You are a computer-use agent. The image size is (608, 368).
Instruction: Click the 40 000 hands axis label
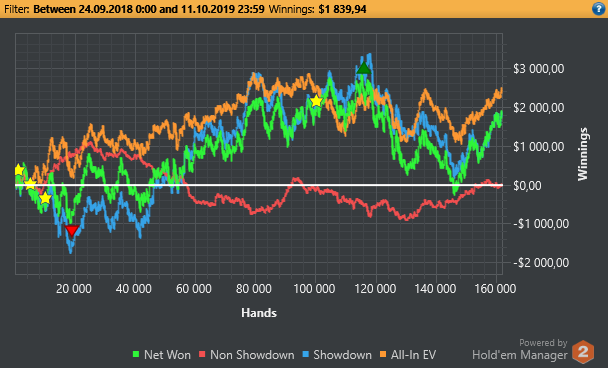click(x=134, y=289)
